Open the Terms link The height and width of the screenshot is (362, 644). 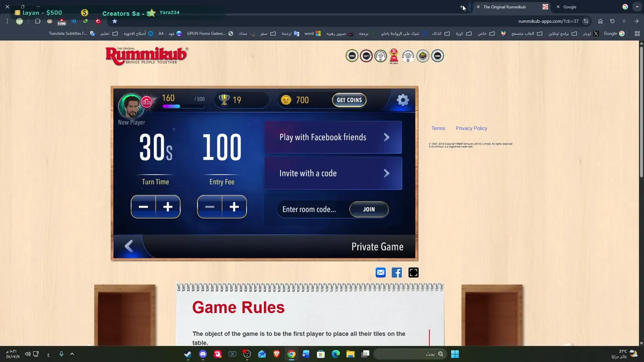point(438,128)
